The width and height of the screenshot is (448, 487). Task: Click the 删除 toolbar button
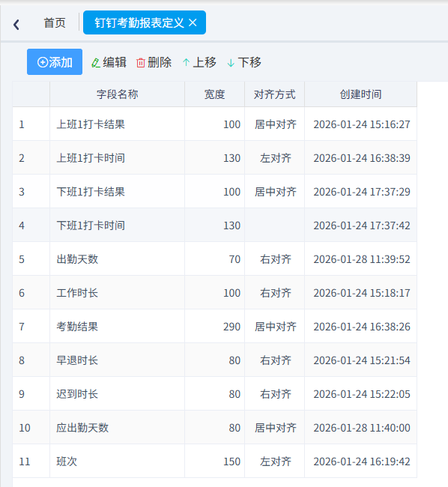(154, 62)
